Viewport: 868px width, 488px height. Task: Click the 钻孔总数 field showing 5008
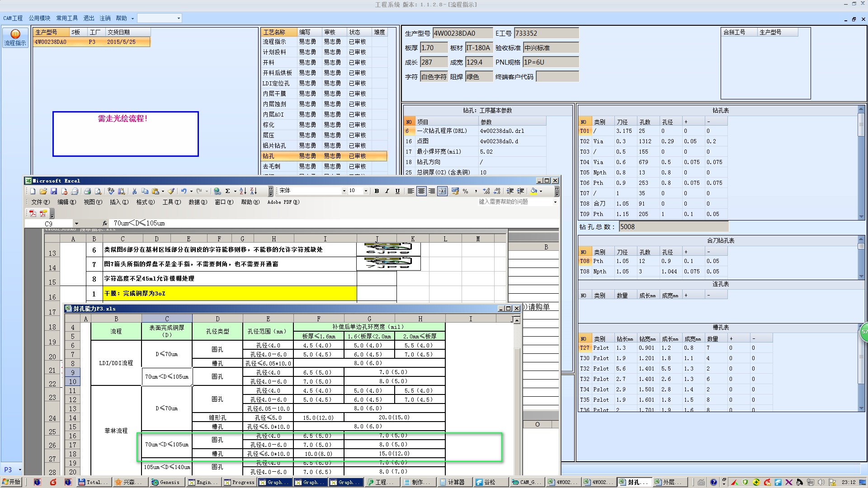(673, 227)
